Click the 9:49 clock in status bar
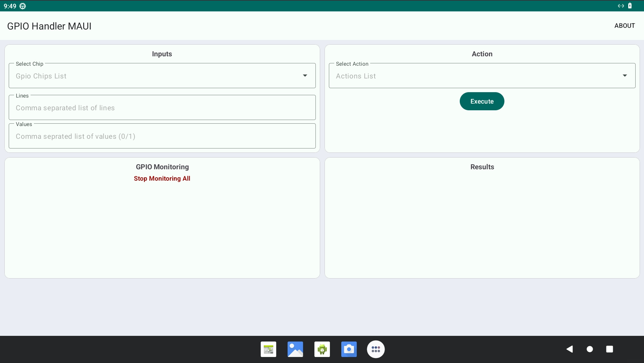The image size is (644, 363). point(10,6)
